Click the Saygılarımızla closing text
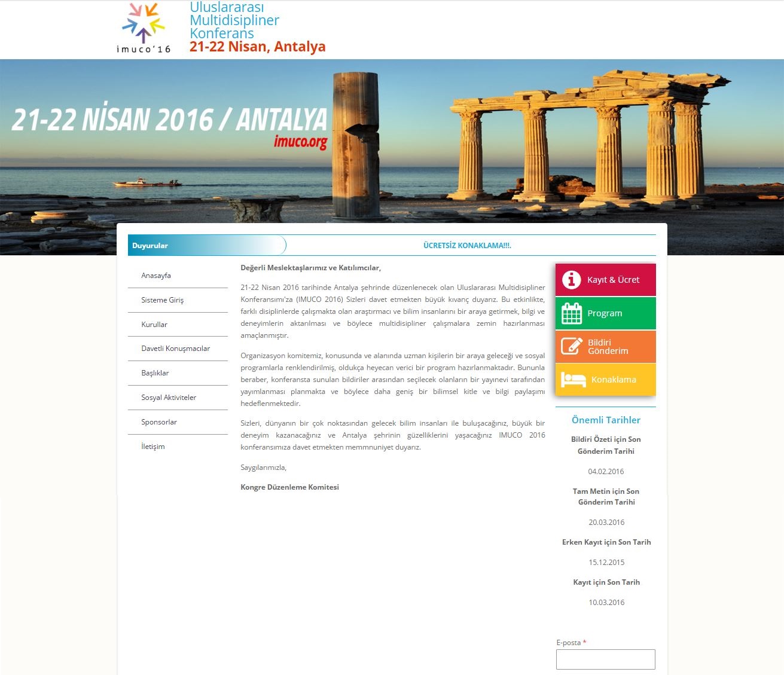This screenshot has height=675, width=784. (x=263, y=468)
